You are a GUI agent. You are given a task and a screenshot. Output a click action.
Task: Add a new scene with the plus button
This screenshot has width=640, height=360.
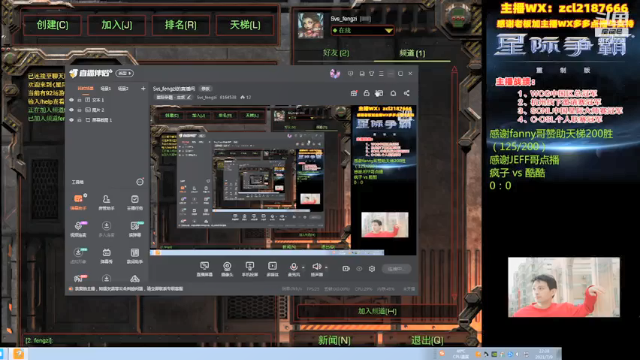pyautogui.click(x=143, y=89)
